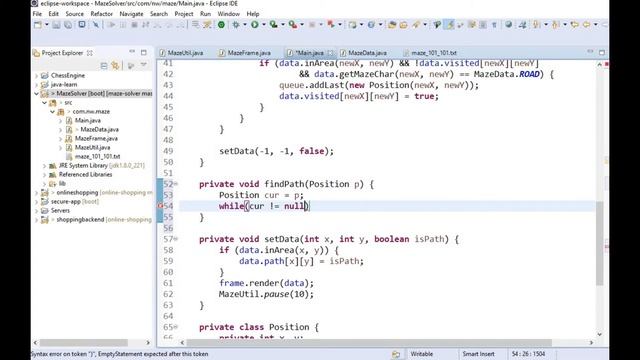Expand the java-learn project

click(37, 84)
